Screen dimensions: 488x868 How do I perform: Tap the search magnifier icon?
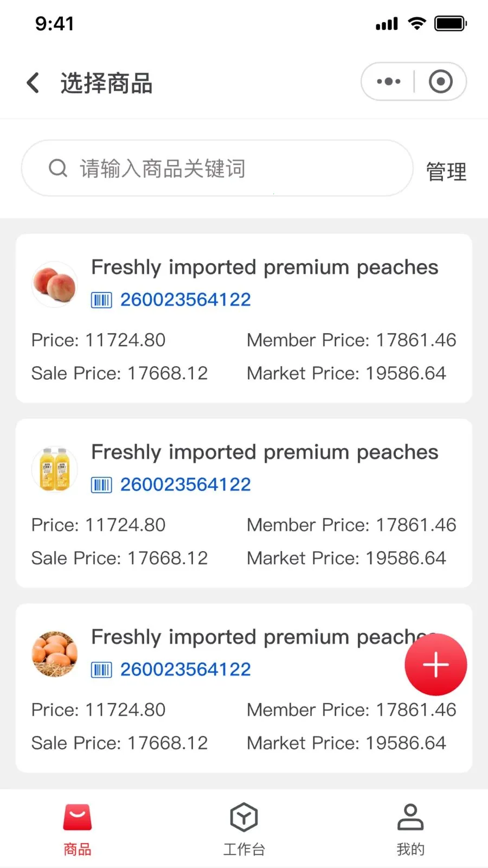click(x=58, y=168)
